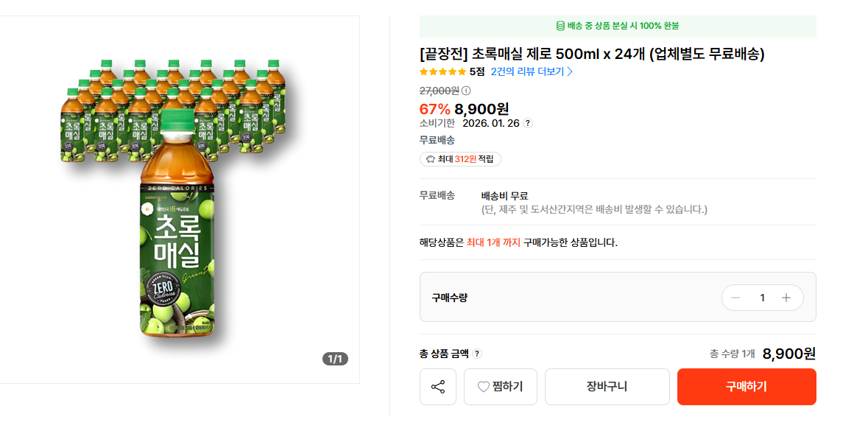Click the five yellow rating stars
Image resolution: width=868 pixels, height=431 pixels.
point(442,71)
